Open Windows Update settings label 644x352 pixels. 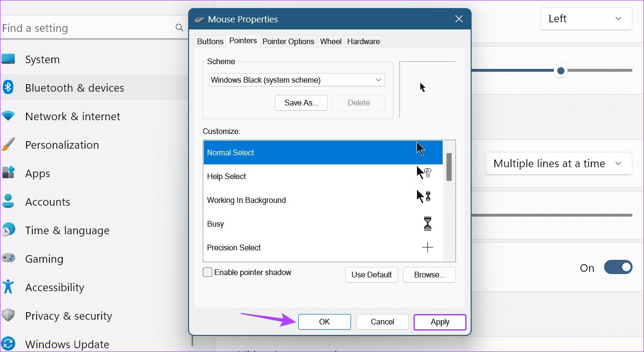[67, 344]
